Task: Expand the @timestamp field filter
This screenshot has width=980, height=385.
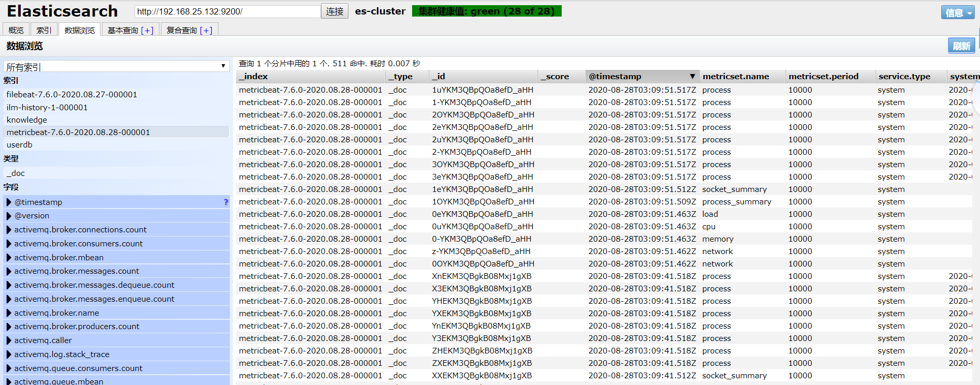Action: click(x=9, y=202)
